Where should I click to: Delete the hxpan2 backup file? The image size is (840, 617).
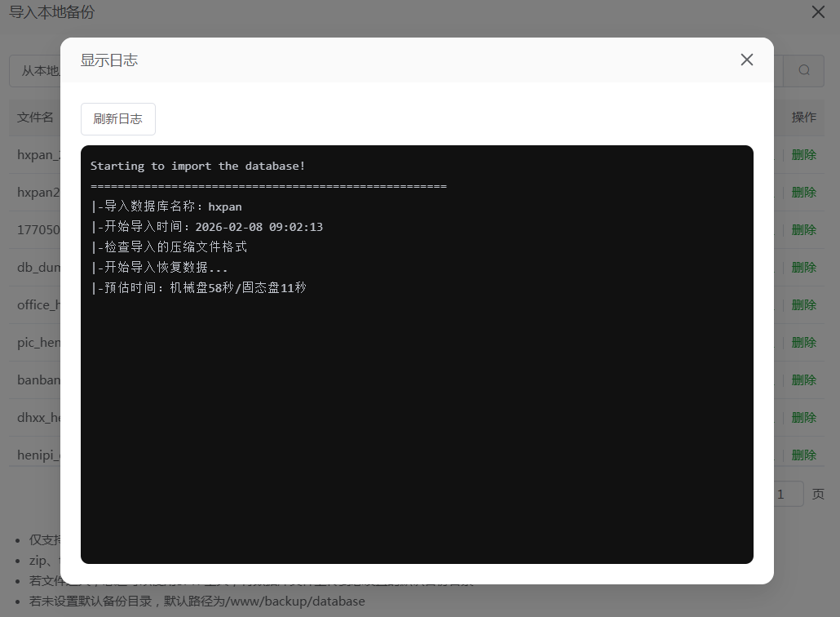[803, 192]
